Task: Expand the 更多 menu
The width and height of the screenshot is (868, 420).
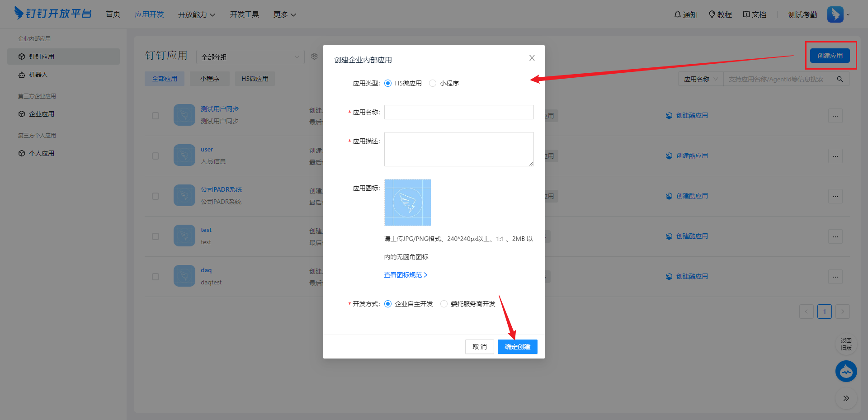Action: tap(285, 14)
